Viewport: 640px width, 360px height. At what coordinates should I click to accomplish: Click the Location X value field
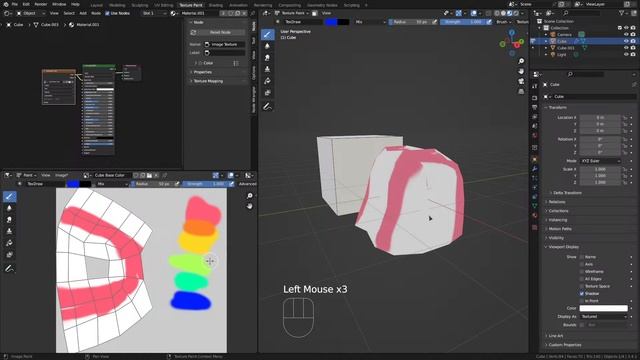pyautogui.click(x=600, y=118)
